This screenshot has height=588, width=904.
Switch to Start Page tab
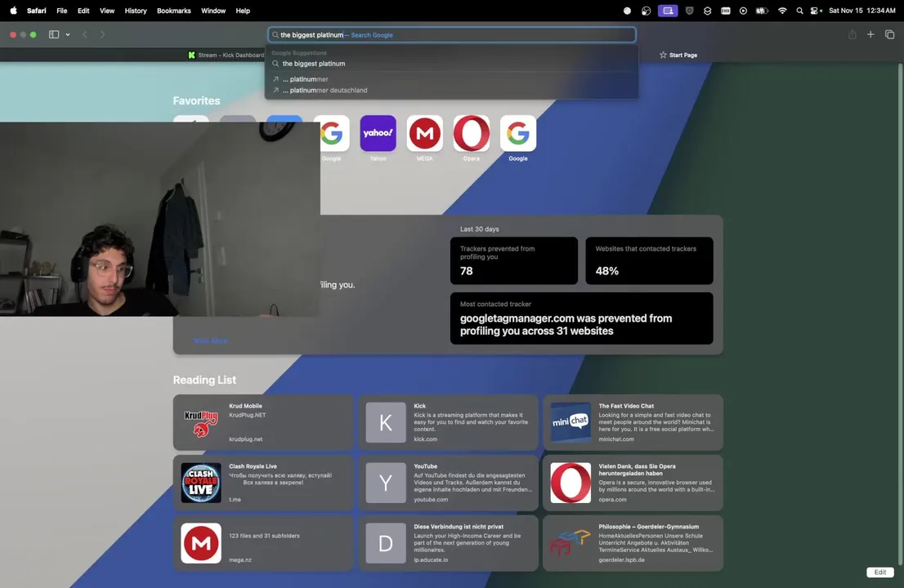pyautogui.click(x=678, y=55)
